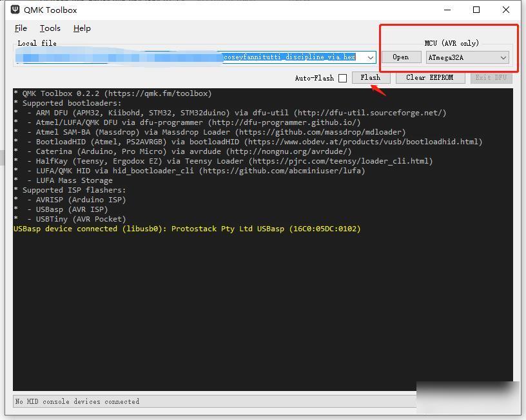
Task: Click the USBasp device connected log line
Action: pyautogui.click(x=187, y=229)
